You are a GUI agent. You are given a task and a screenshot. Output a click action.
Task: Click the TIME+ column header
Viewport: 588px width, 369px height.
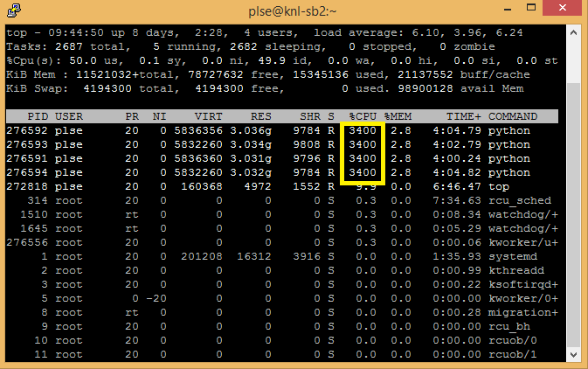(464, 117)
